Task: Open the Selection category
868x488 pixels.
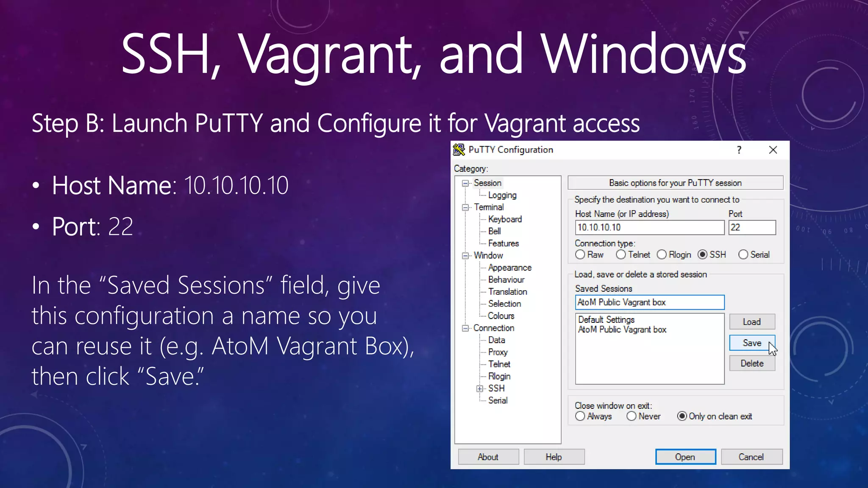Action: point(504,304)
